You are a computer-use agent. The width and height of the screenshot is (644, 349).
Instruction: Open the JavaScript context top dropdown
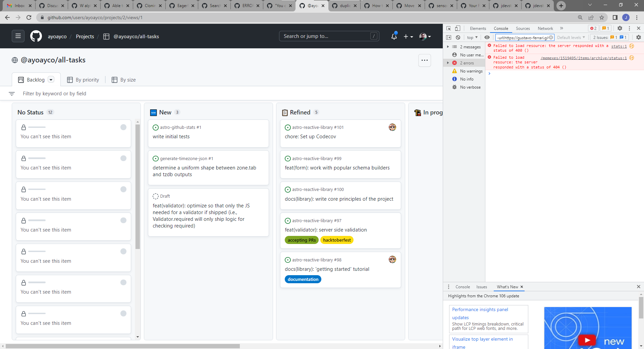[x=472, y=37]
